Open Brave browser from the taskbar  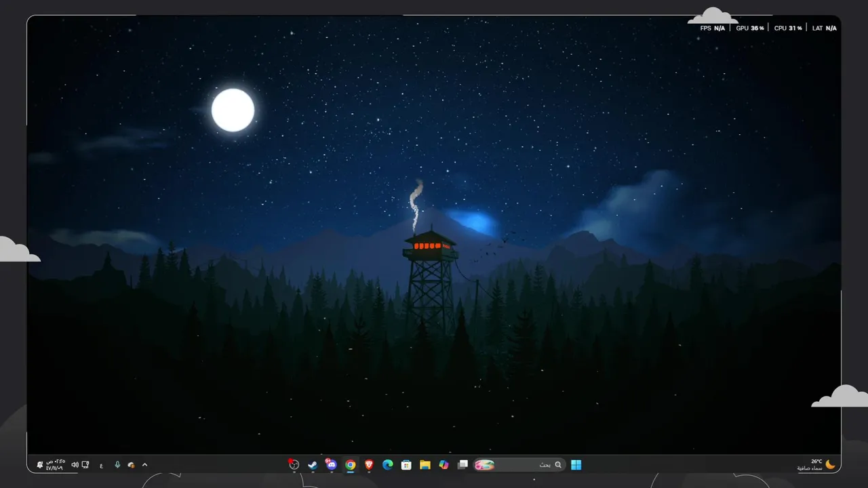point(369,465)
